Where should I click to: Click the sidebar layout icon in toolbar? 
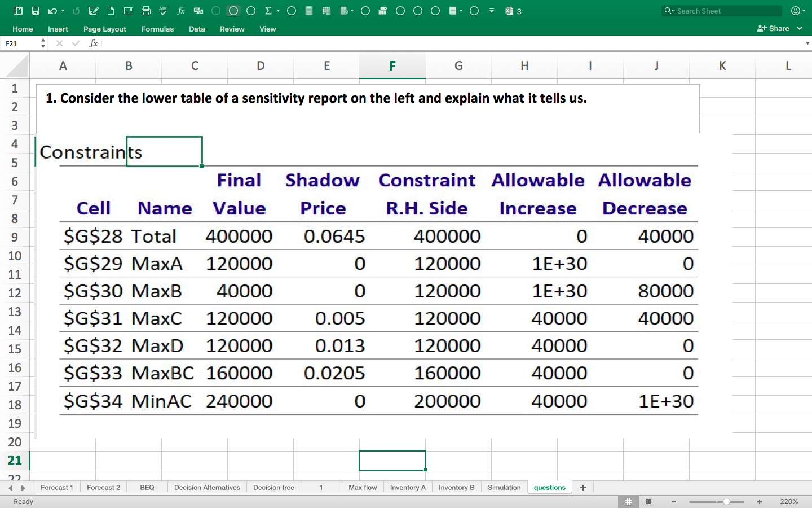18,11
